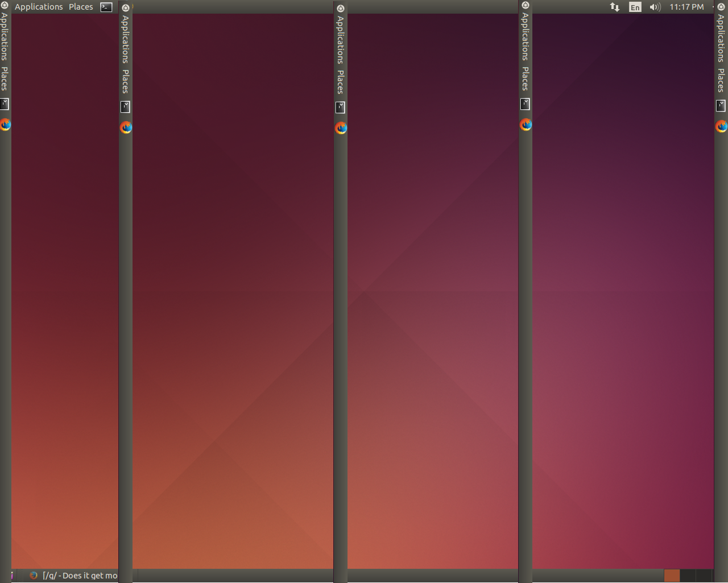The width and height of the screenshot is (728, 583).
Task: Launch Firefox from second vertical panel
Action: (126, 127)
